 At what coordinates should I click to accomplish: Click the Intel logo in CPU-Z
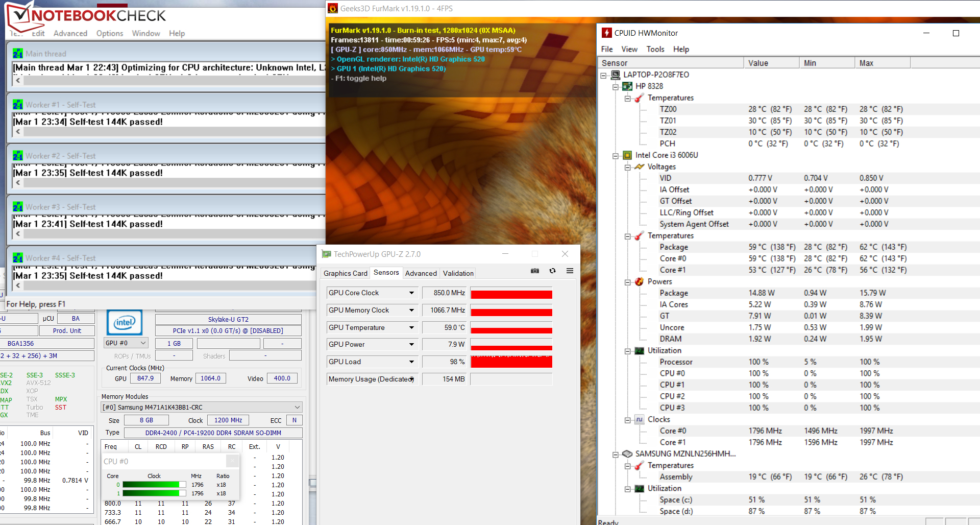click(x=125, y=323)
